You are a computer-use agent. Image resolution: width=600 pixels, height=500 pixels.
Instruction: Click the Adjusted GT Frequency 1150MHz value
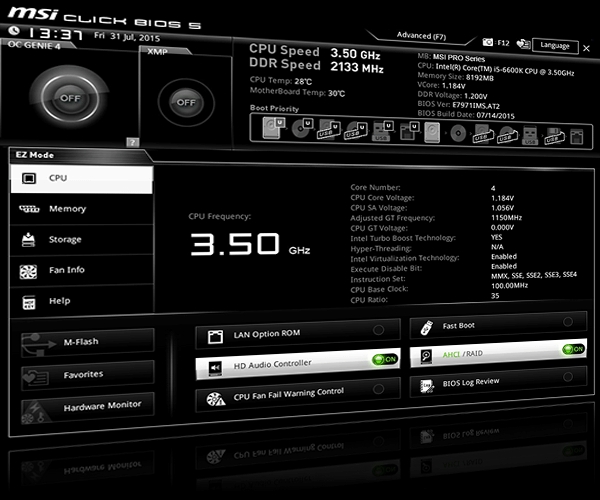click(x=506, y=217)
